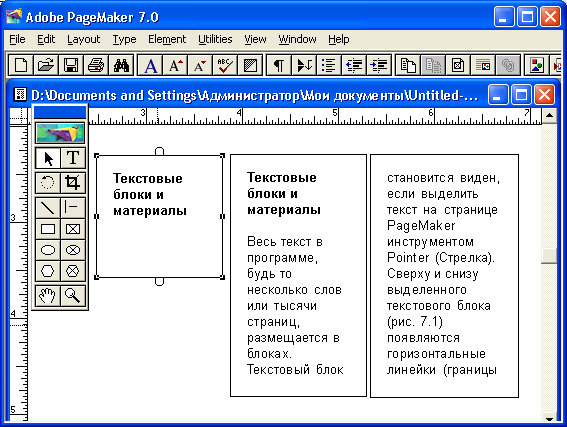The image size is (567, 427).
Task: Select the Pointer arrow tool
Action: pos(48,158)
